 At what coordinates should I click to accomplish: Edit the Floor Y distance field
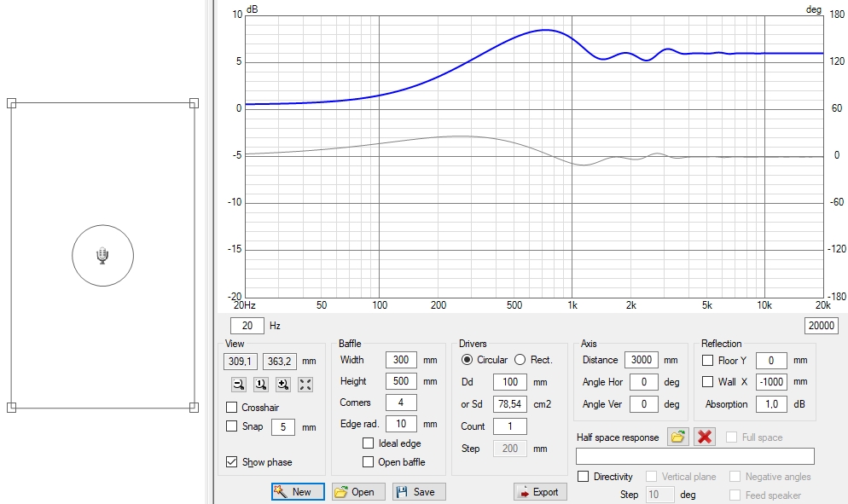(771, 360)
